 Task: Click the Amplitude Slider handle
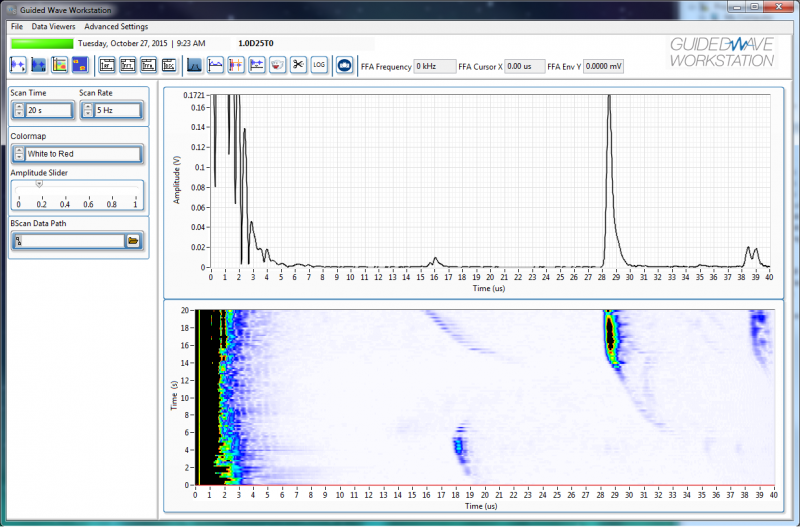39,184
